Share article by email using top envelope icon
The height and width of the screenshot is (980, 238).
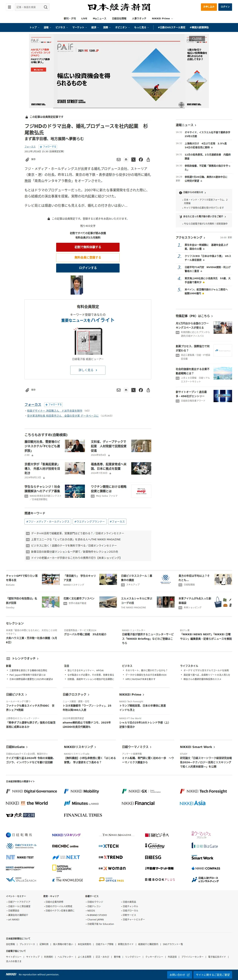tap(118, 160)
